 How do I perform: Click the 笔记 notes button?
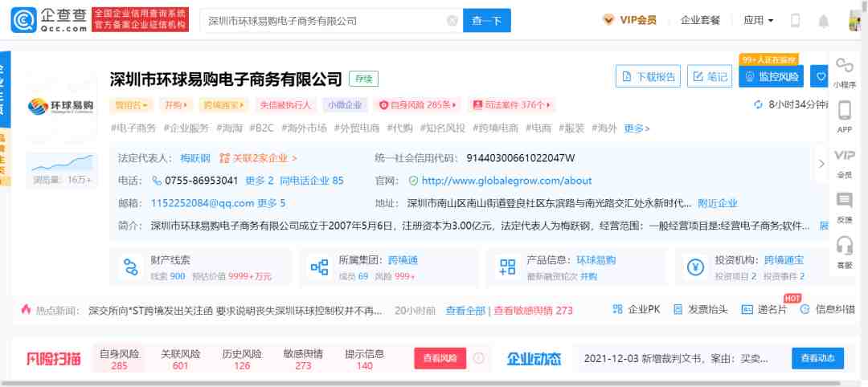tap(710, 76)
